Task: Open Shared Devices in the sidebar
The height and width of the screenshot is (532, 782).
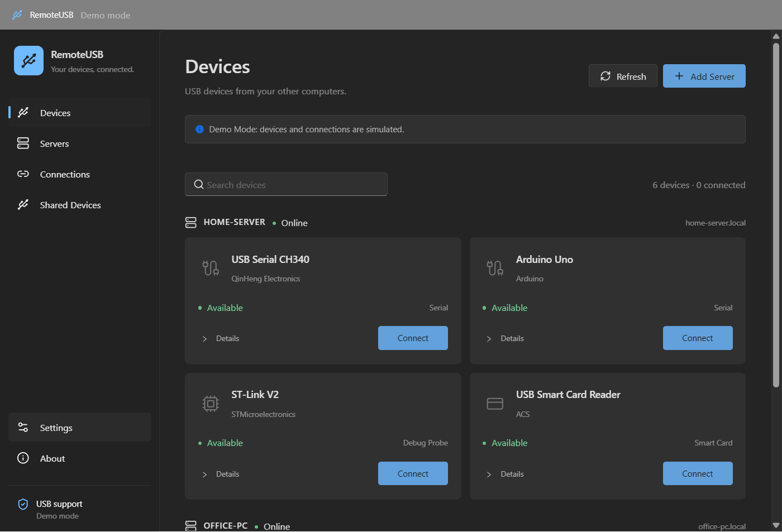Action: 79,205
